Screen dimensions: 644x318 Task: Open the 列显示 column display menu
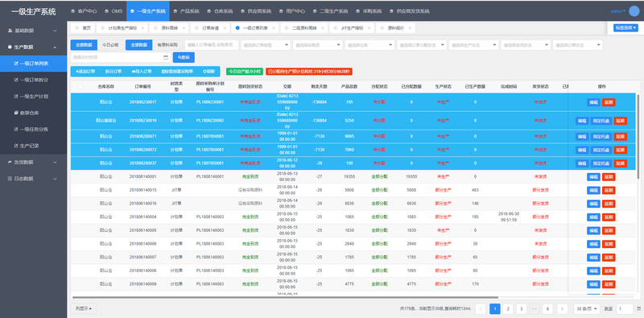[x=84, y=308]
